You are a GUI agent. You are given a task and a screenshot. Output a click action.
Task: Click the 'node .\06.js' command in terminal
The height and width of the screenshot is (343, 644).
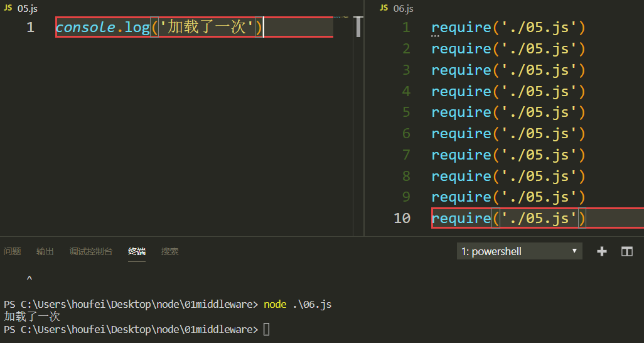click(x=298, y=304)
